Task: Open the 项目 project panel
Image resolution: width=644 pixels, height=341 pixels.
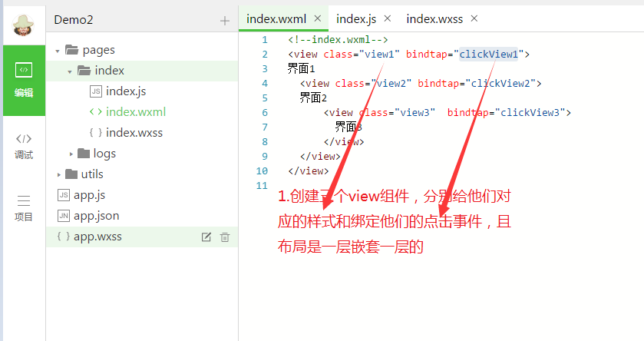Action: 24,207
